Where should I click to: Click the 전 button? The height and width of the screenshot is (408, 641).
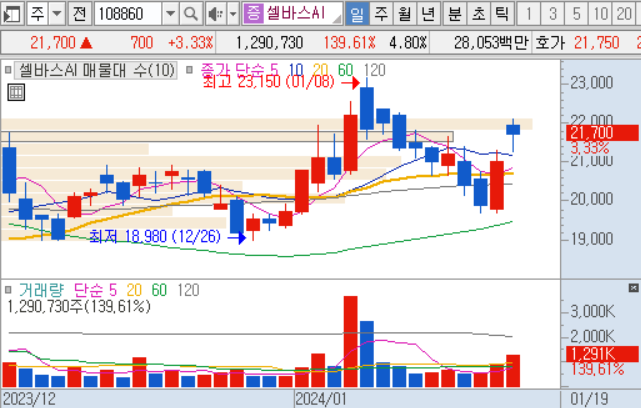click(x=79, y=14)
